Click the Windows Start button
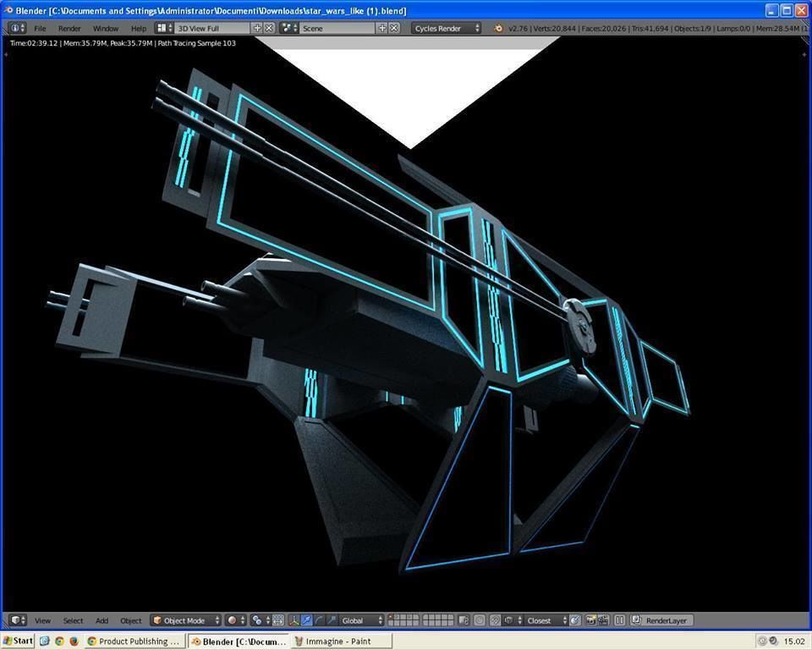 pyautogui.click(x=18, y=641)
